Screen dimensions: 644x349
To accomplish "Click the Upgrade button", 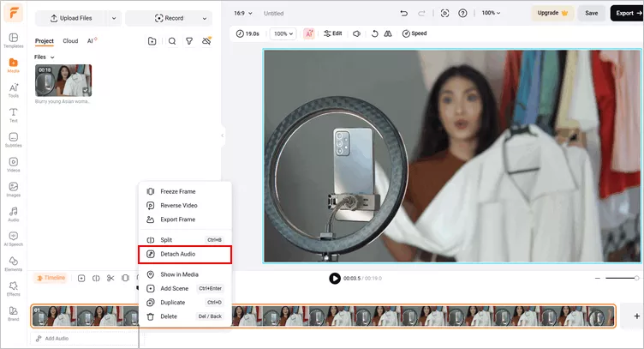I will pos(553,13).
